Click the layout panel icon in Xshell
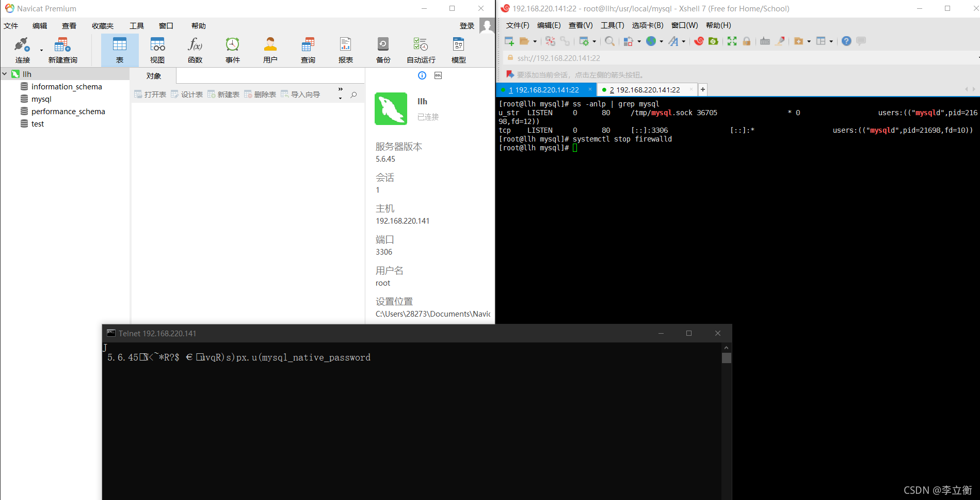 [x=821, y=41]
